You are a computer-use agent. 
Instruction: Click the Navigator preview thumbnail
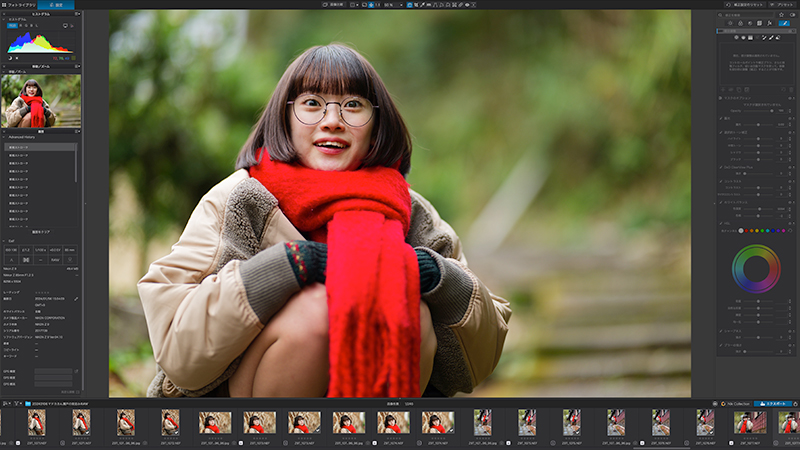coord(41,101)
